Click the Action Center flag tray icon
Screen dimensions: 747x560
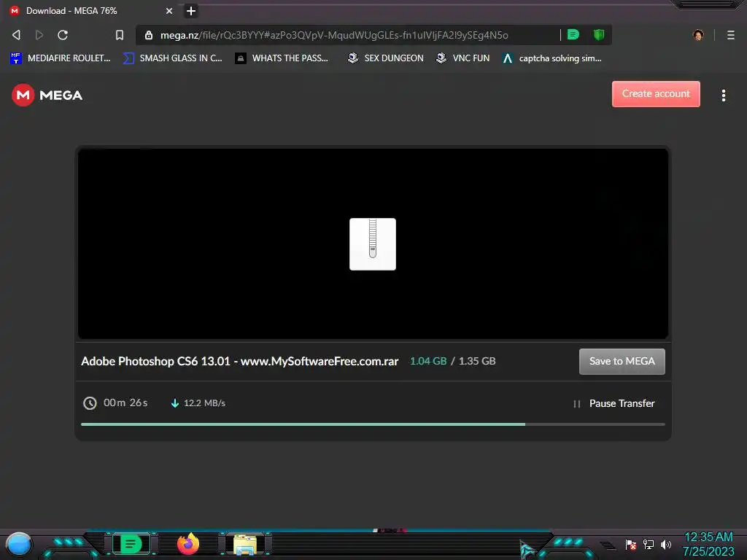point(631,544)
